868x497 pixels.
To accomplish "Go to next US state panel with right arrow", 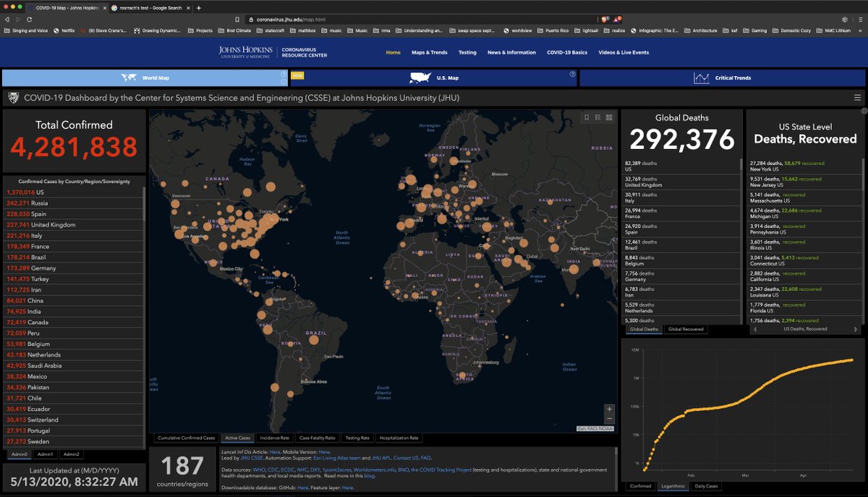I will click(856, 329).
